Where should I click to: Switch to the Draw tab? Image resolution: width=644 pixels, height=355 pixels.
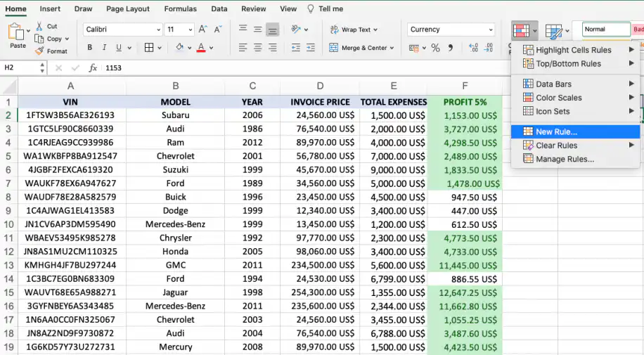point(84,8)
